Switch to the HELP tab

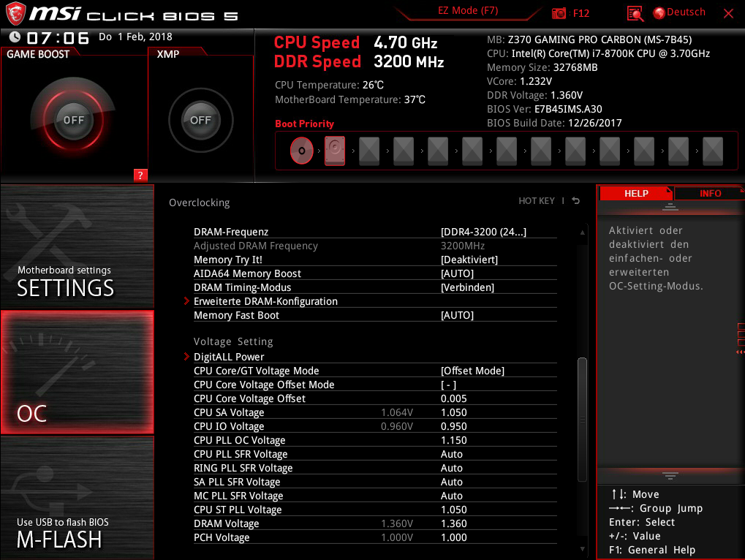click(636, 193)
